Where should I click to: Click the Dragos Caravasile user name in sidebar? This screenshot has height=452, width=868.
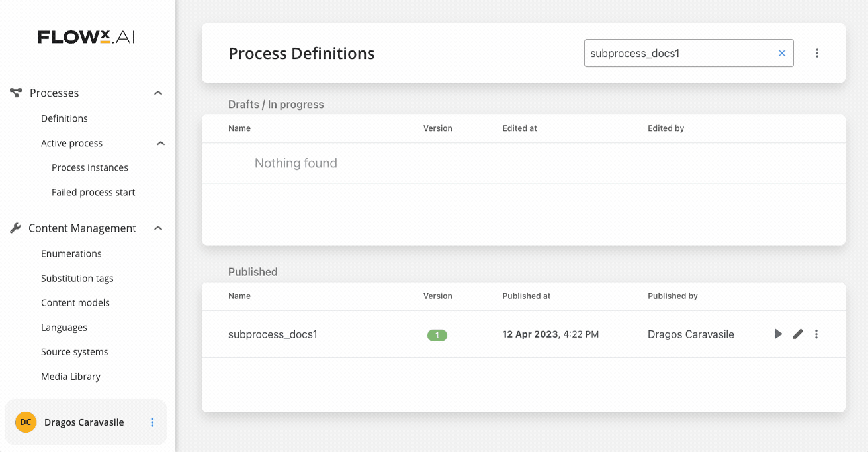coord(84,422)
